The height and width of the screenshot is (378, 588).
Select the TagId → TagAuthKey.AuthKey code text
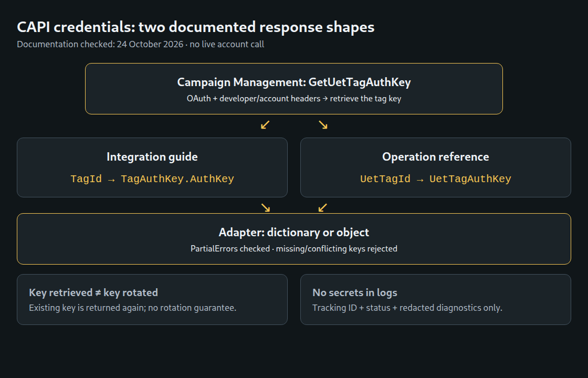[x=152, y=179]
